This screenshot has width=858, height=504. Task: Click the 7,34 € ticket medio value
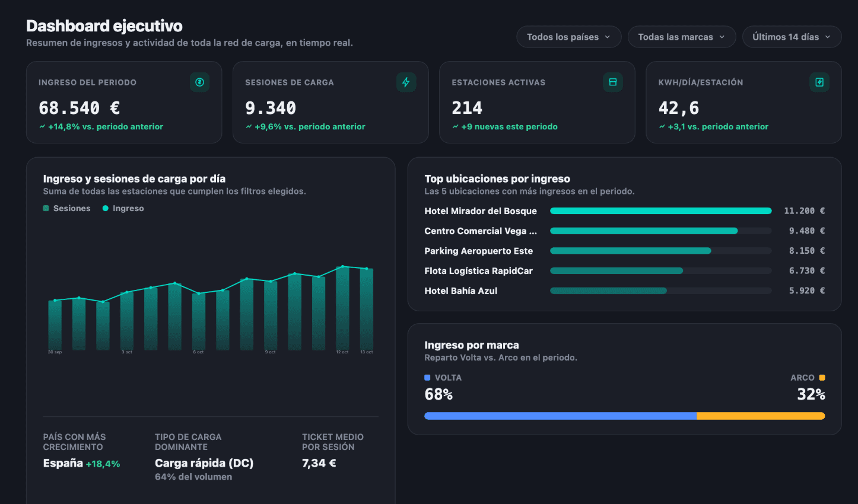click(319, 464)
